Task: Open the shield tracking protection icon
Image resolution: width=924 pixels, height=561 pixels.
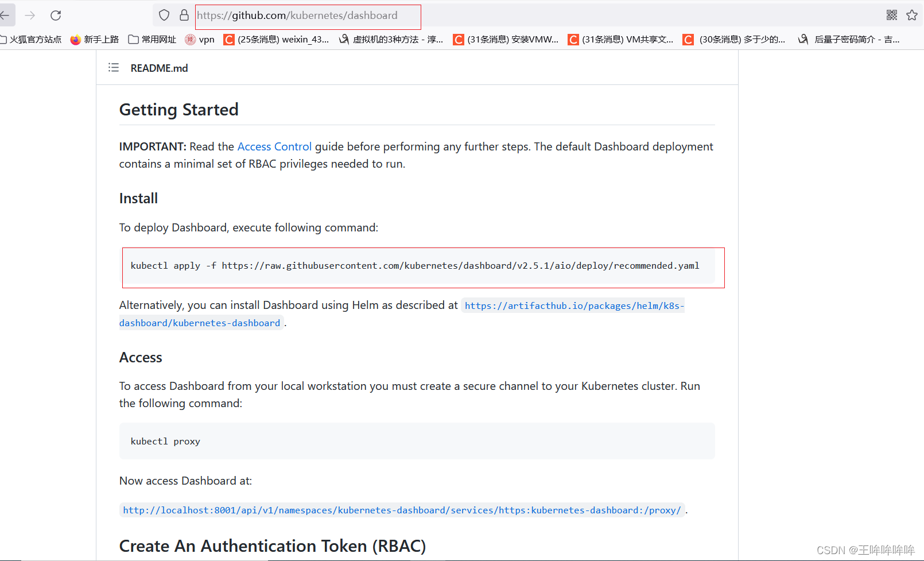Action: [x=164, y=16]
